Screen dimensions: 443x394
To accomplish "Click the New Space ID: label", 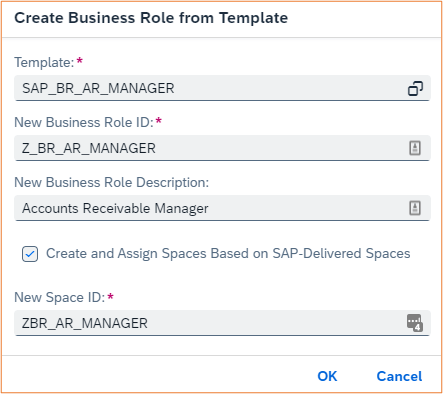I will 60,297.
